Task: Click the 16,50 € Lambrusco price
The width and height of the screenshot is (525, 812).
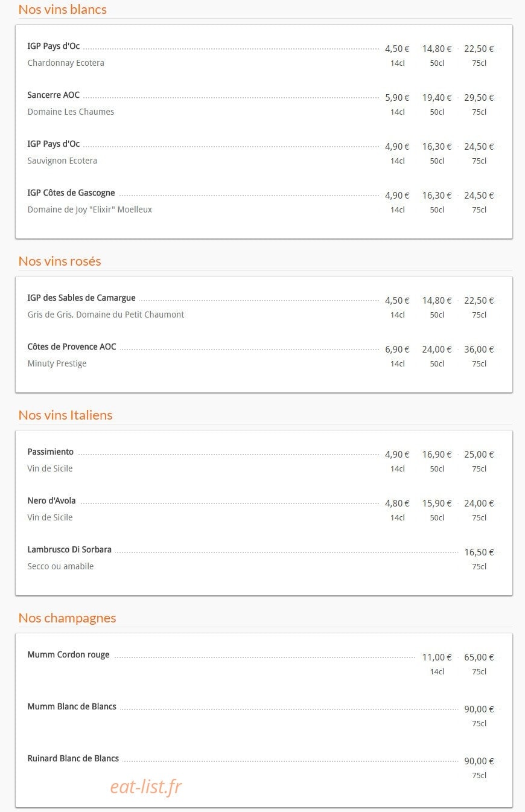Action: 479,552
